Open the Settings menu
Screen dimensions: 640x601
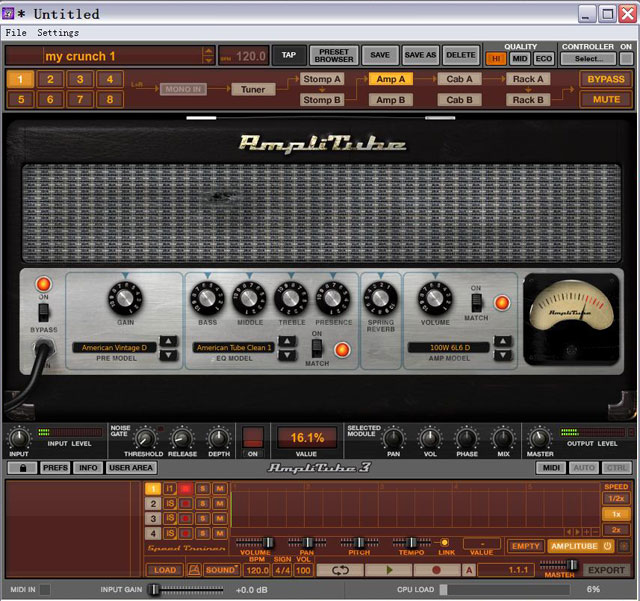pos(58,33)
